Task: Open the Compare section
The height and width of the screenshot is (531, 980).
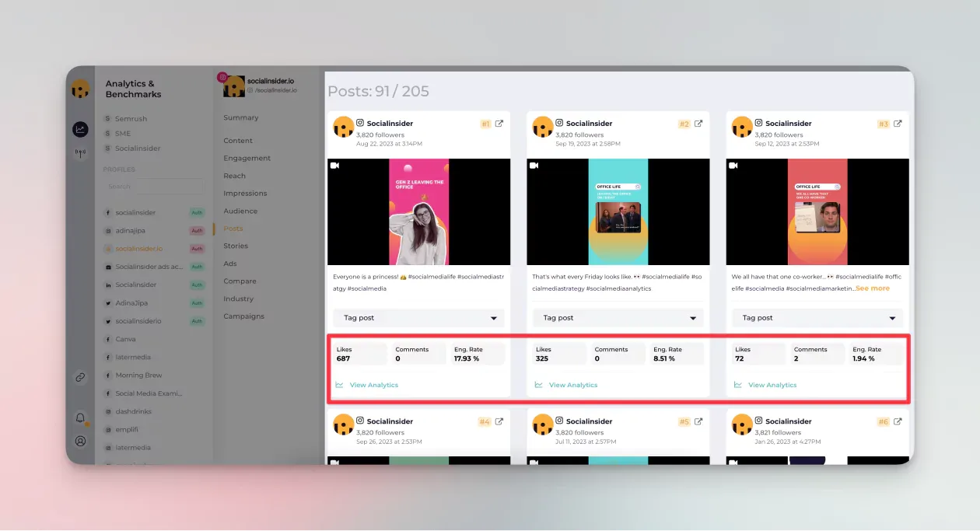Action: click(240, 281)
